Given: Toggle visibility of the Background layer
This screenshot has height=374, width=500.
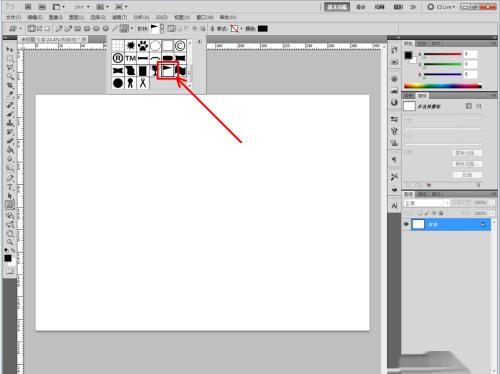Looking at the screenshot, I should click(406, 224).
